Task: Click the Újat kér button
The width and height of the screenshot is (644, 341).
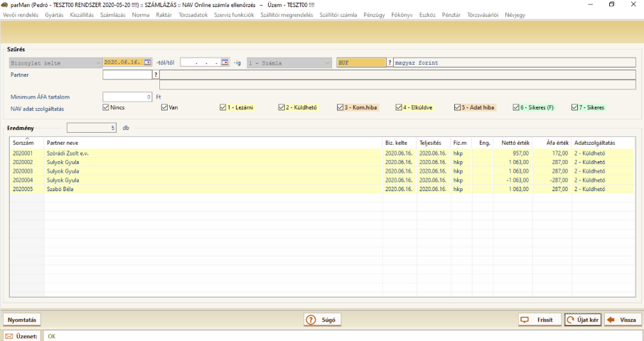Action: pyautogui.click(x=583, y=320)
